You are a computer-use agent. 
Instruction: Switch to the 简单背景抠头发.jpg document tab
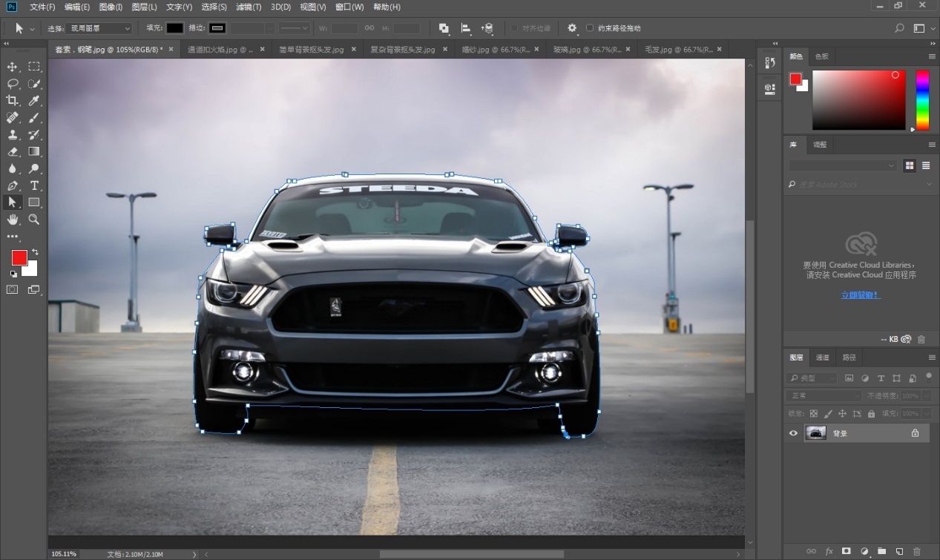311,50
